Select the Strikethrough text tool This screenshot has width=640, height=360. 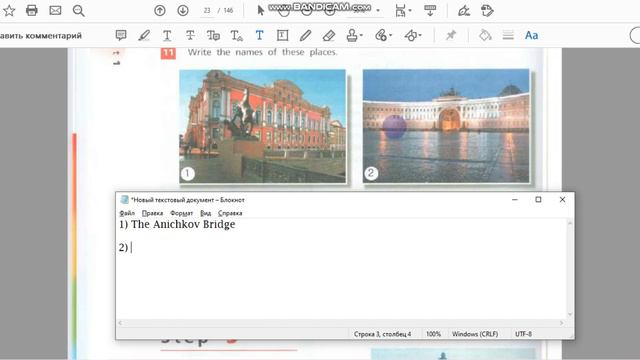(190, 36)
